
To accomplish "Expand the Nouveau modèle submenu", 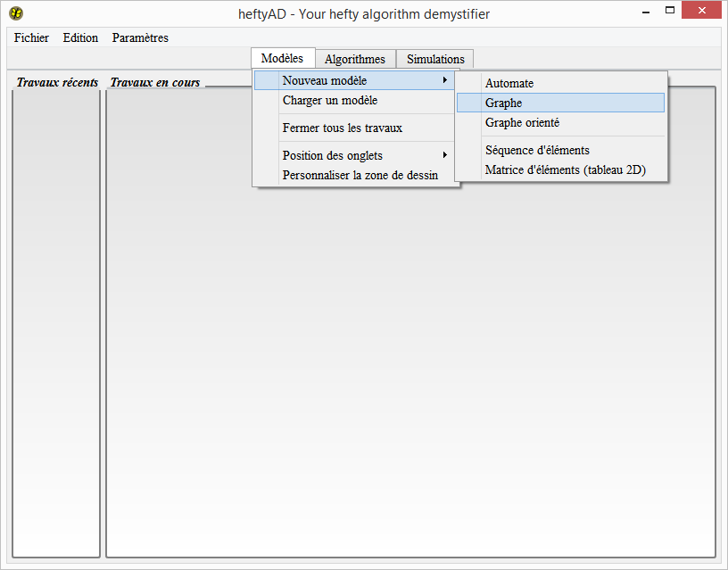I will [x=354, y=80].
